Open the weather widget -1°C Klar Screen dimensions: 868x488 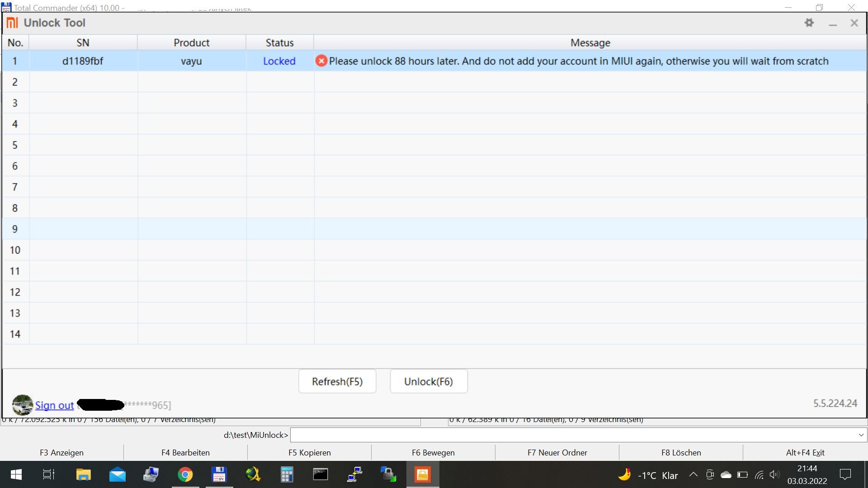648,475
